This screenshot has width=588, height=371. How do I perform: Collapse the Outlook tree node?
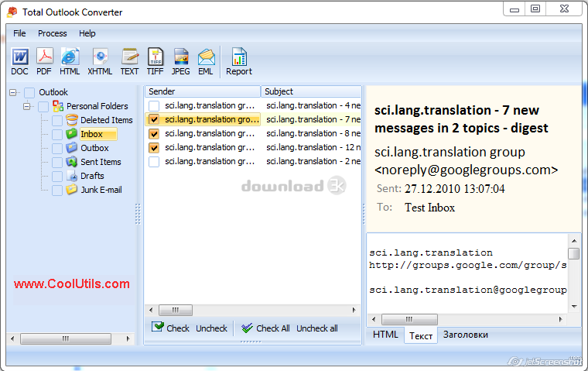click(x=12, y=92)
